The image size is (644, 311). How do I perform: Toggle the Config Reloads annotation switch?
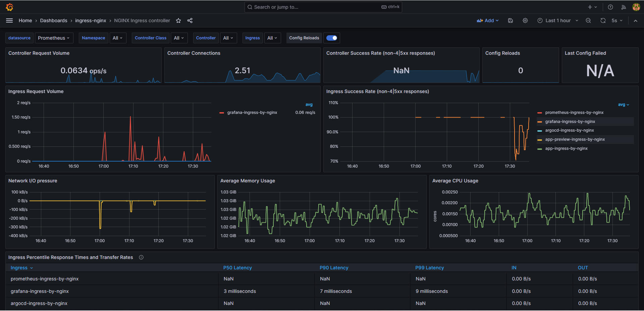pos(332,38)
